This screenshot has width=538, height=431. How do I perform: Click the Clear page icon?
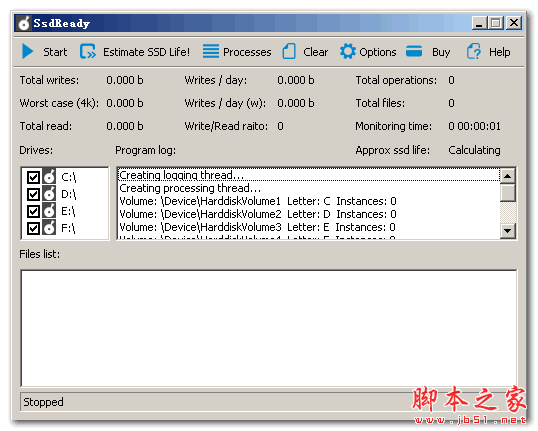pos(289,51)
